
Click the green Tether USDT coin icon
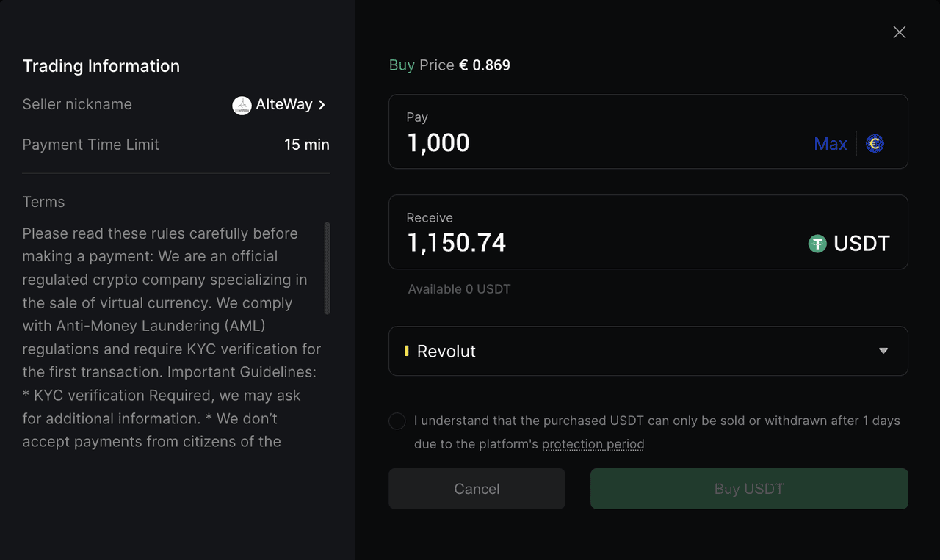click(x=817, y=244)
